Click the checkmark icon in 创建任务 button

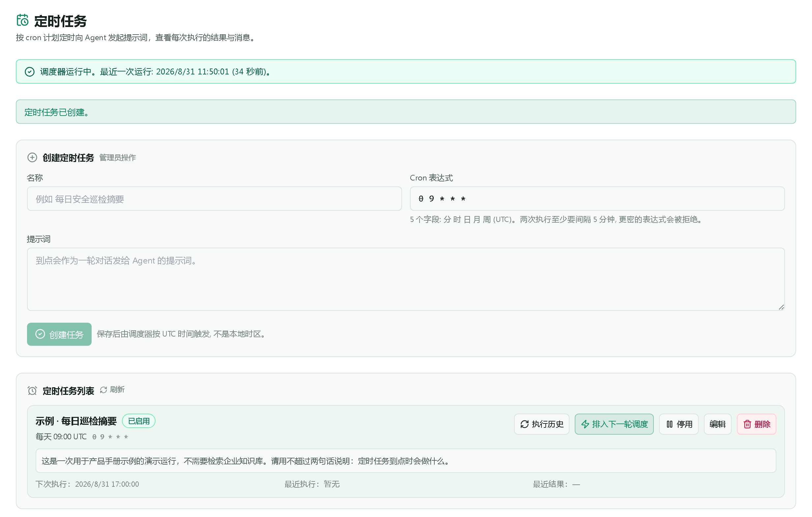40,334
